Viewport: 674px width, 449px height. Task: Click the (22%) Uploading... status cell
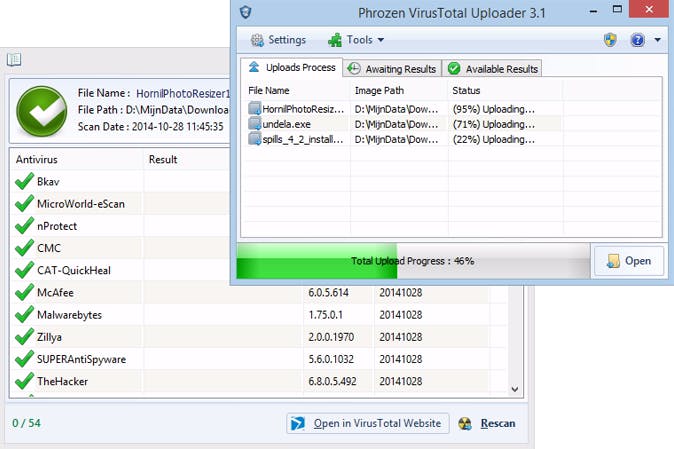point(493,139)
